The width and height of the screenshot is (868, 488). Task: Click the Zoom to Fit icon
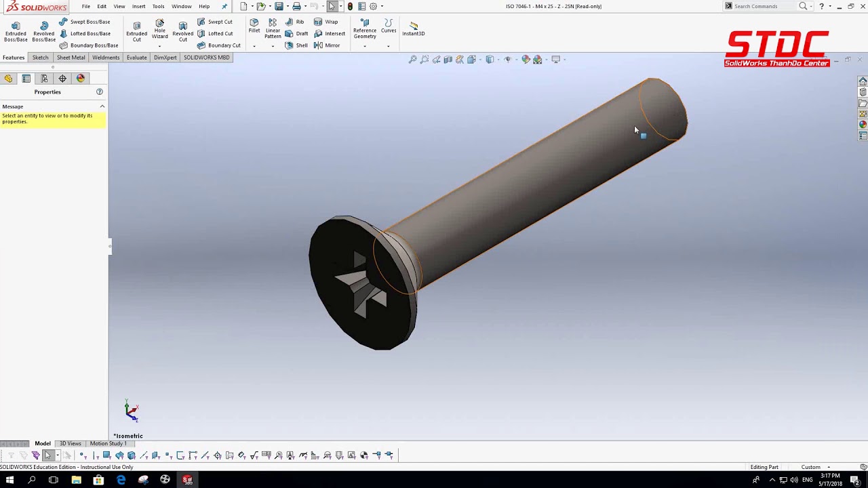(x=412, y=60)
